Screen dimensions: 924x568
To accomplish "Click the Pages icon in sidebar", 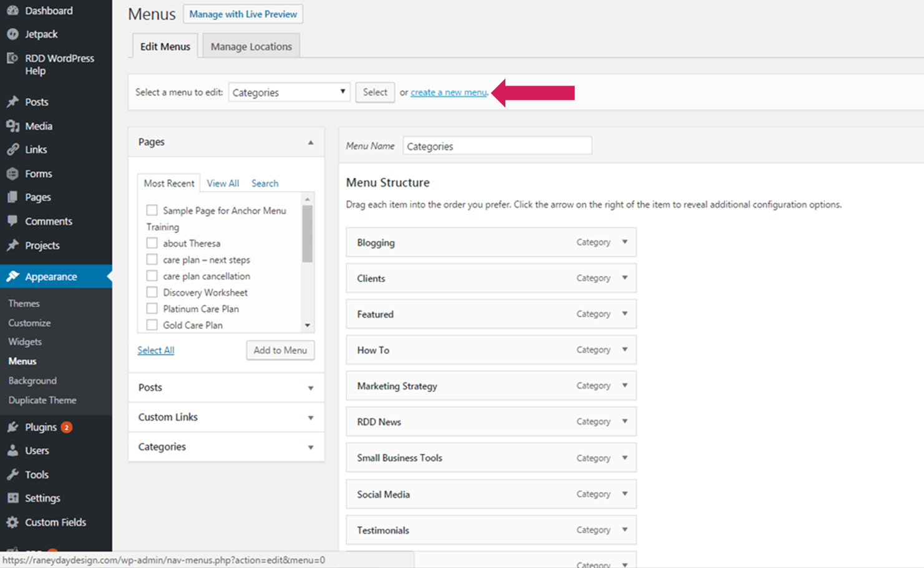I will (12, 197).
